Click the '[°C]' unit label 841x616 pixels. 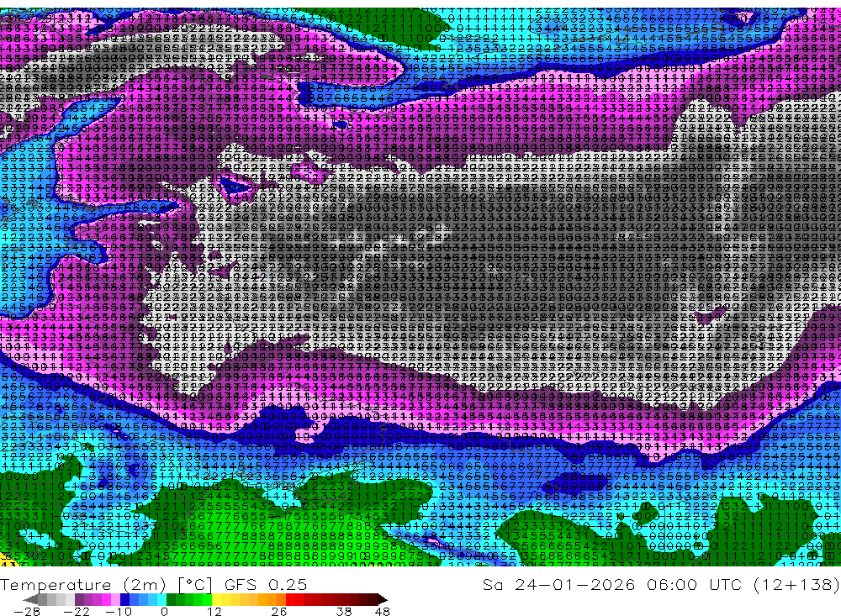195,585
